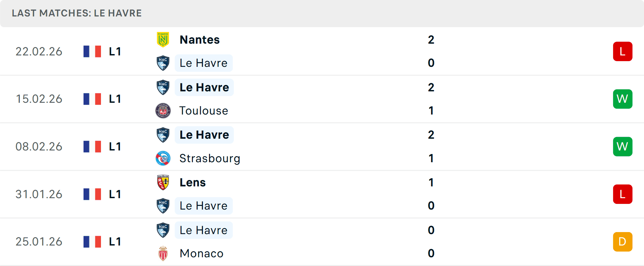
Task: Select the Nantes club crest icon
Action: pyautogui.click(x=163, y=39)
